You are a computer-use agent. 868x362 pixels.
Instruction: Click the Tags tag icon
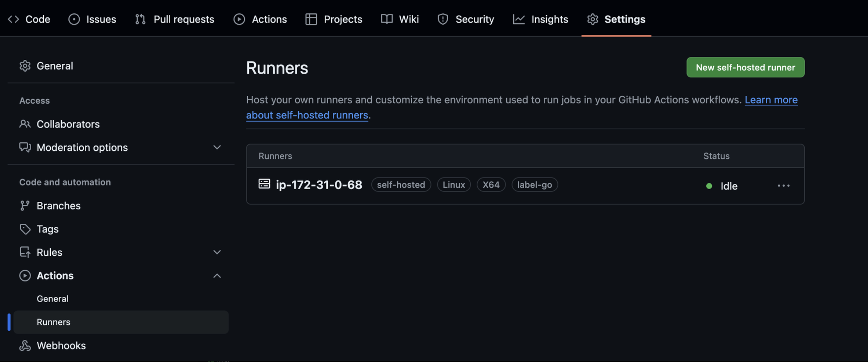point(25,229)
